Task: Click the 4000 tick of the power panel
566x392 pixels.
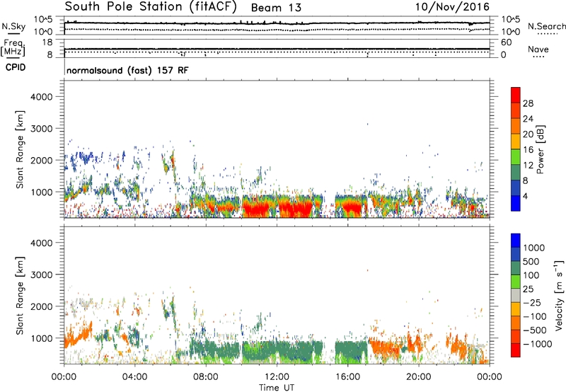Action: 42,97
